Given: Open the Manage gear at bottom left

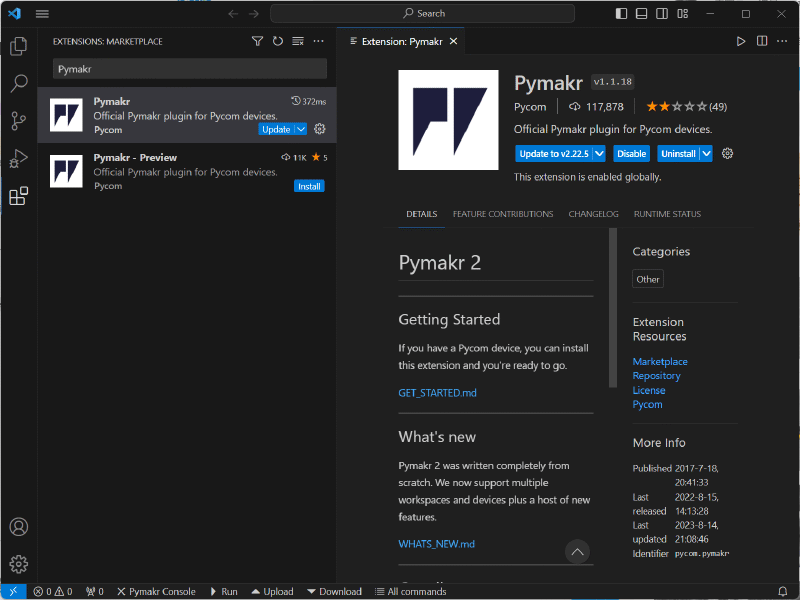Looking at the screenshot, I should [18, 564].
